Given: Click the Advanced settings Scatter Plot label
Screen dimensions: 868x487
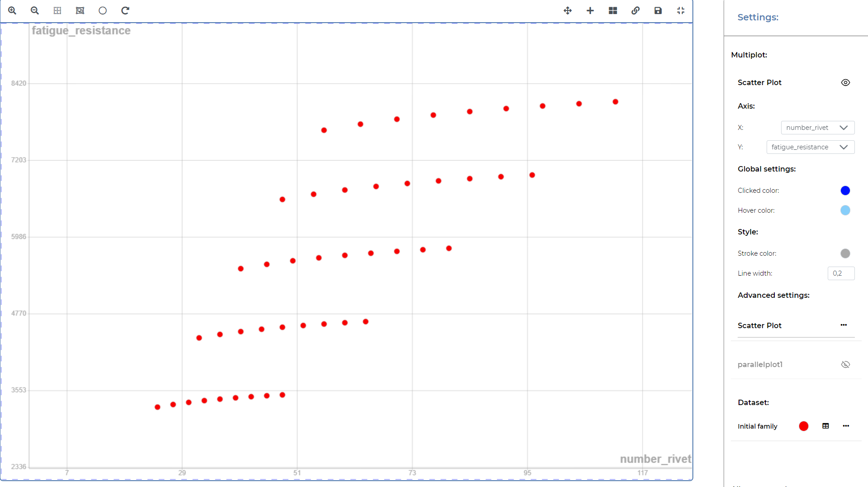Looking at the screenshot, I should point(759,325).
